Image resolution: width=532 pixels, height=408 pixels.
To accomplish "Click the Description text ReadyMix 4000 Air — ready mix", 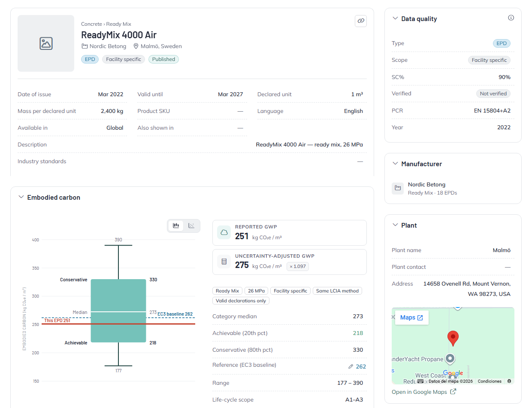I will [309, 145].
